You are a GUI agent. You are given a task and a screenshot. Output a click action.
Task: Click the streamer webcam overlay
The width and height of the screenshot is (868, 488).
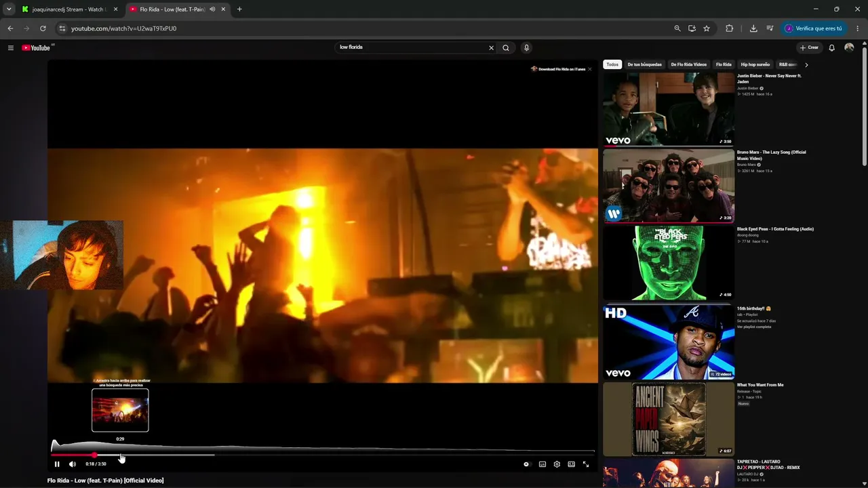[62, 255]
